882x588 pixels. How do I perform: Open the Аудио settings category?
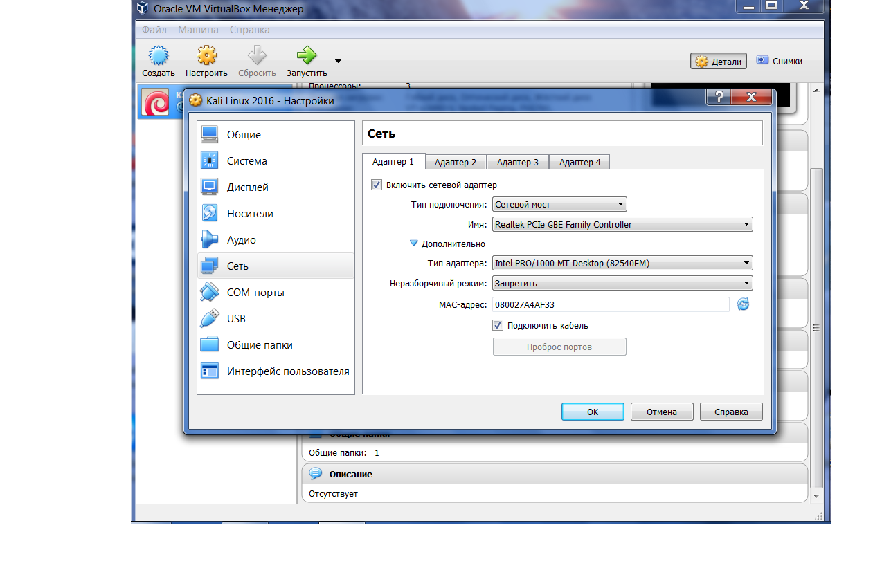[241, 240]
